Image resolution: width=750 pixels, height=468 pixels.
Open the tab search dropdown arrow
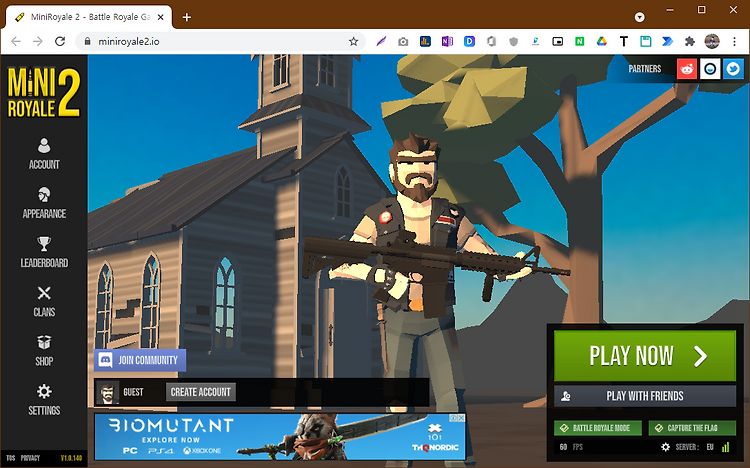[640, 17]
